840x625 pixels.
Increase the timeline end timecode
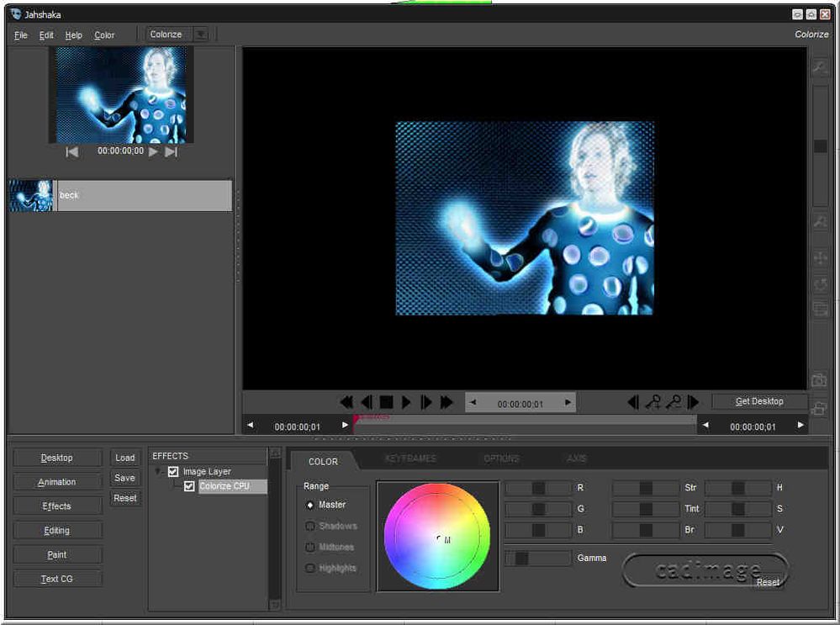800,425
